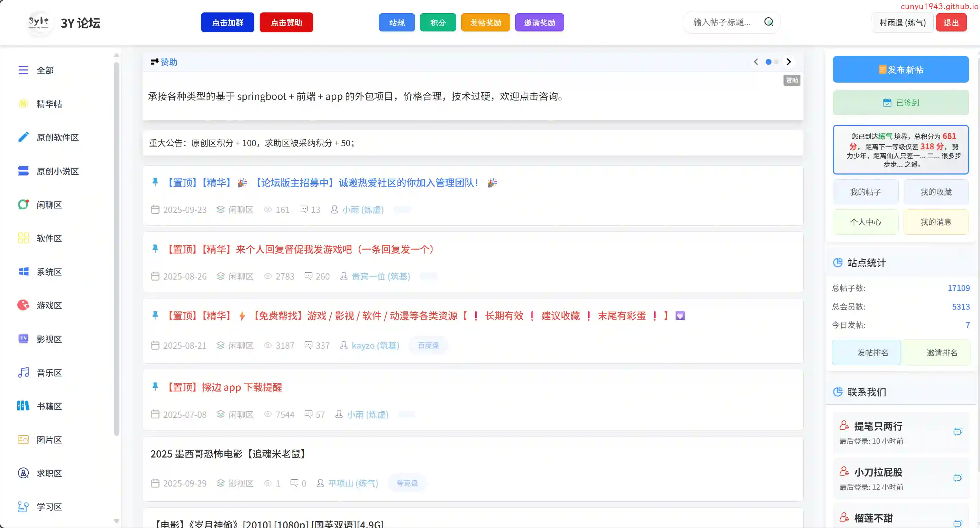The width and height of the screenshot is (980, 528).
Task: Go to previous sponsor carousel slide
Action: click(756, 62)
